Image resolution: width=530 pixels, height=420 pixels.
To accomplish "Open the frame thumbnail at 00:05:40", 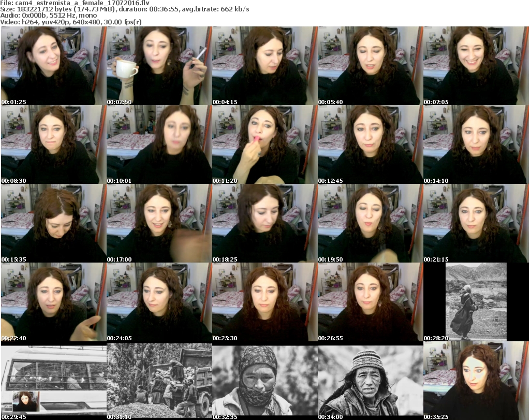I will click(x=370, y=66).
